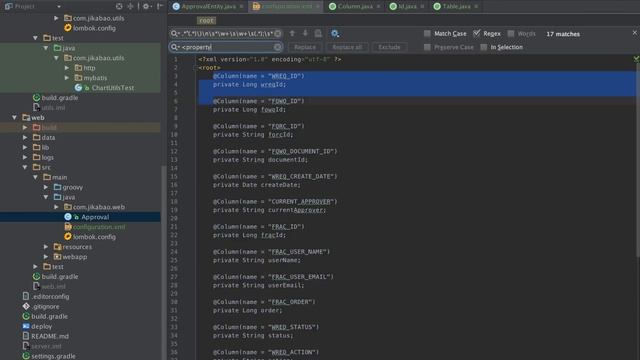
Task: Enable the In Selection checkbox
Action: (x=484, y=47)
